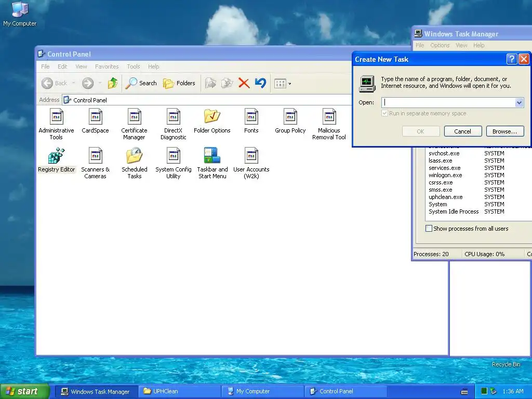Viewport: 532px width, 399px height.
Task: Open Control Panel Help menu
Action: coord(153,66)
